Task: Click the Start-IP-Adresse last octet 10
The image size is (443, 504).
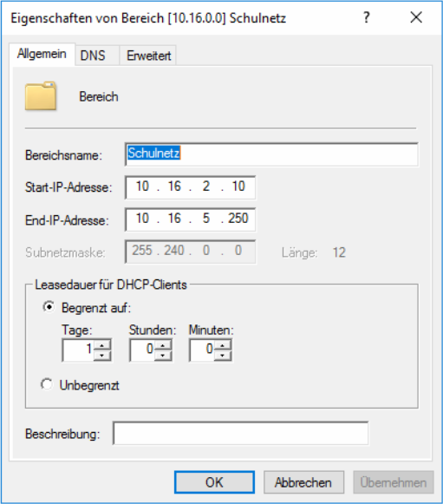Action: point(238,187)
